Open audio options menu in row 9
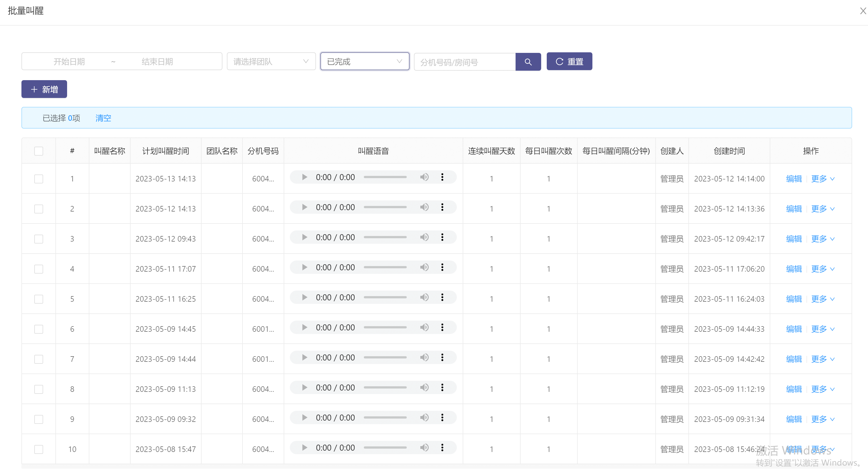 tap(442, 417)
